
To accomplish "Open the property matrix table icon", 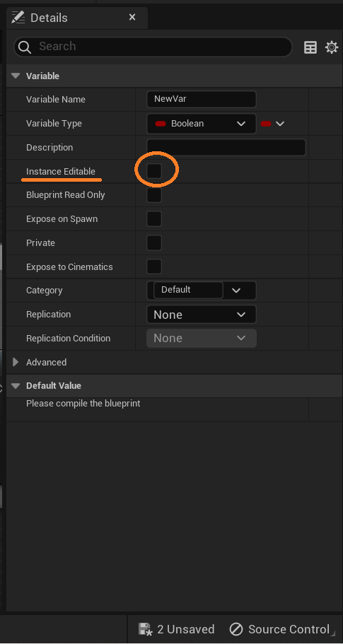I will 310,47.
